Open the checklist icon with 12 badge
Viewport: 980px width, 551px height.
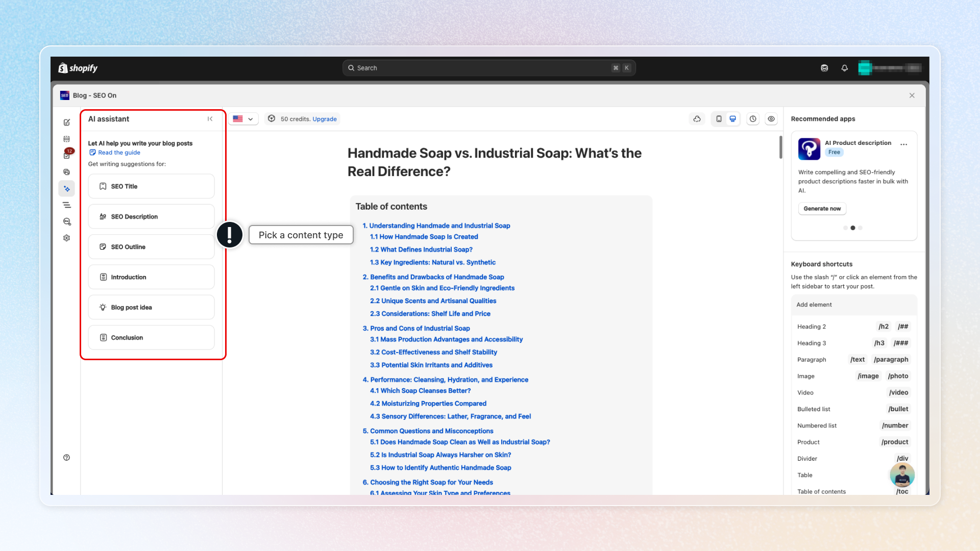67,155
